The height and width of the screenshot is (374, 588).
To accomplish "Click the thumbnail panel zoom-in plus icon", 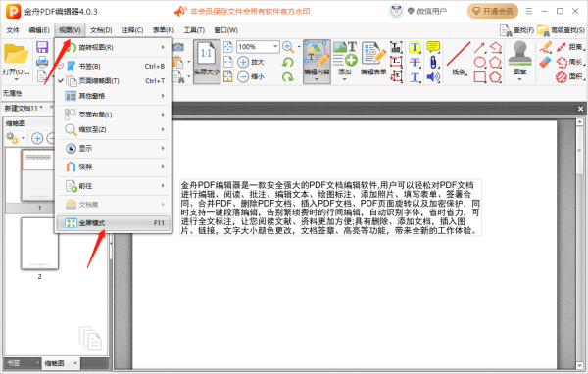I will pyautogui.click(x=37, y=138).
